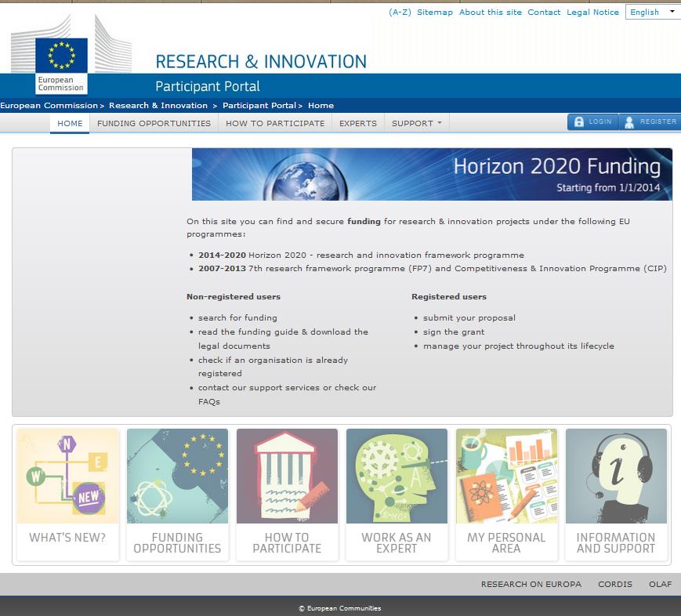Click the European Communities copyright notice
This screenshot has width=681, height=616.
pyautogui.click(x=339, y=608)
